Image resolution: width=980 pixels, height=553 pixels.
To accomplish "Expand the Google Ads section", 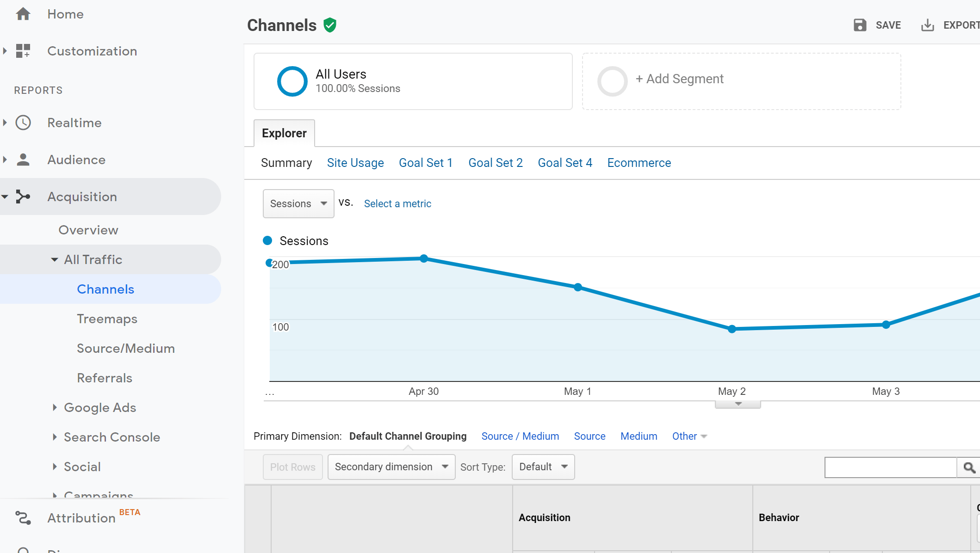I will pos(56,407).
